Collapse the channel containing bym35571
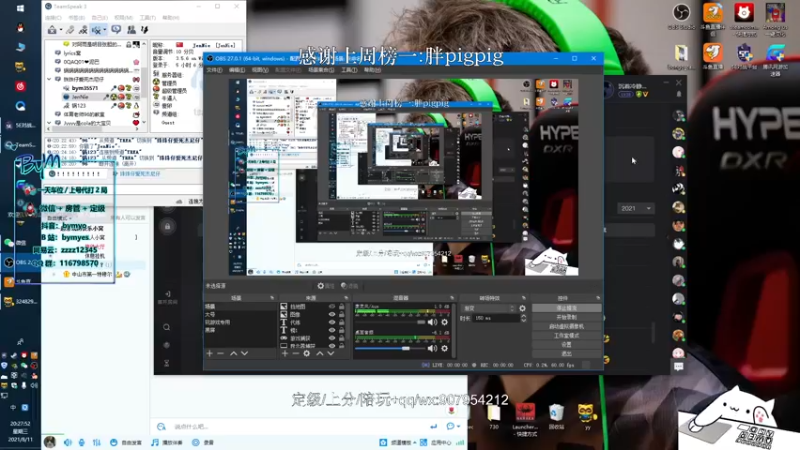The height and width of the screenshot is (450, 800). tap(49, 79)
